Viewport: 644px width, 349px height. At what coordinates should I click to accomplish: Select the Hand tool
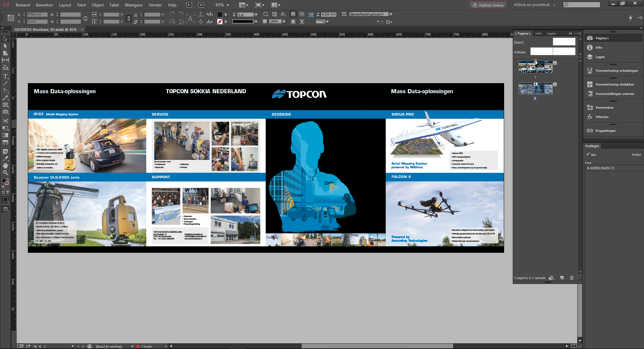(x=5, y=166)
